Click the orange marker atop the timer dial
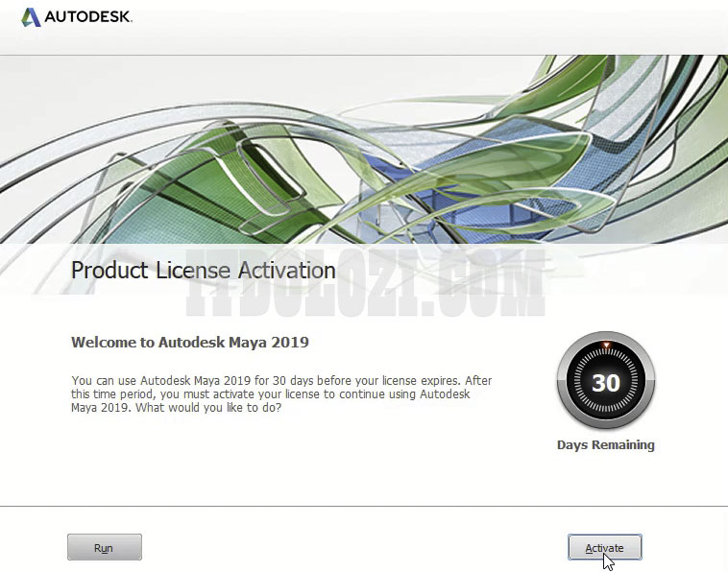The image size is (728, 572). (x=605, y=345)
